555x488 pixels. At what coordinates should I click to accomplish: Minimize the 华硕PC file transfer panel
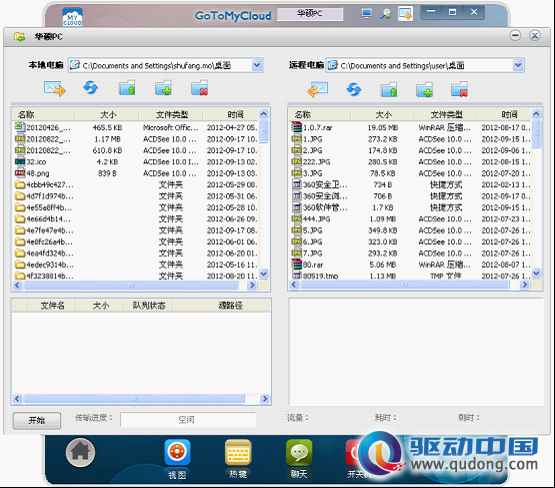point(515,35)
